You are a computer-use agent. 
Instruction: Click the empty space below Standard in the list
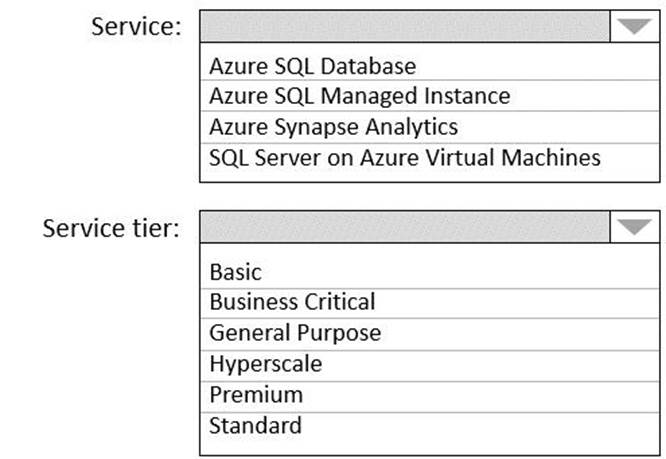click(430, 447)
